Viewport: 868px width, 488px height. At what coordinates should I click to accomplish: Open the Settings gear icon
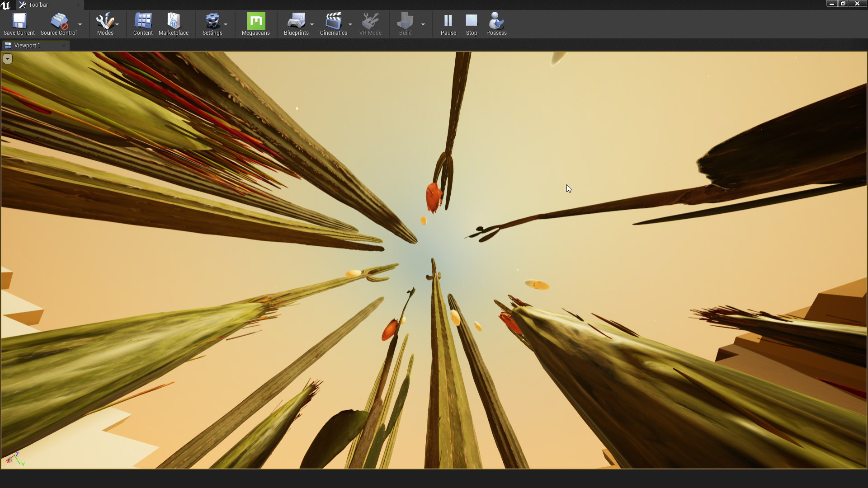point(212,21)
